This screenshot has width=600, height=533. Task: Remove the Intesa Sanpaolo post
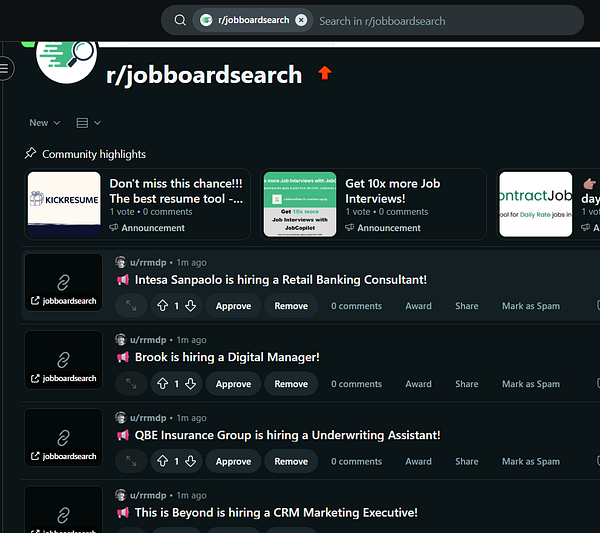click(291, 306)
